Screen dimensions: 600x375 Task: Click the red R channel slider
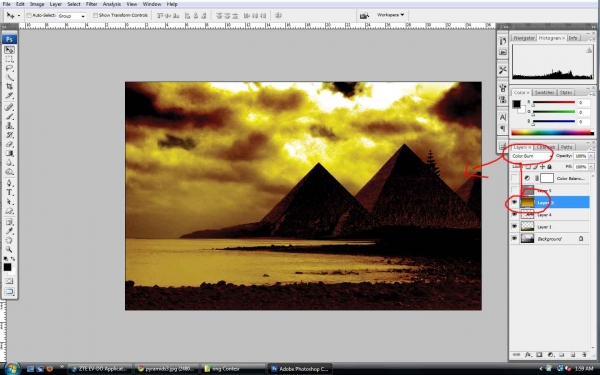(554, 103)
